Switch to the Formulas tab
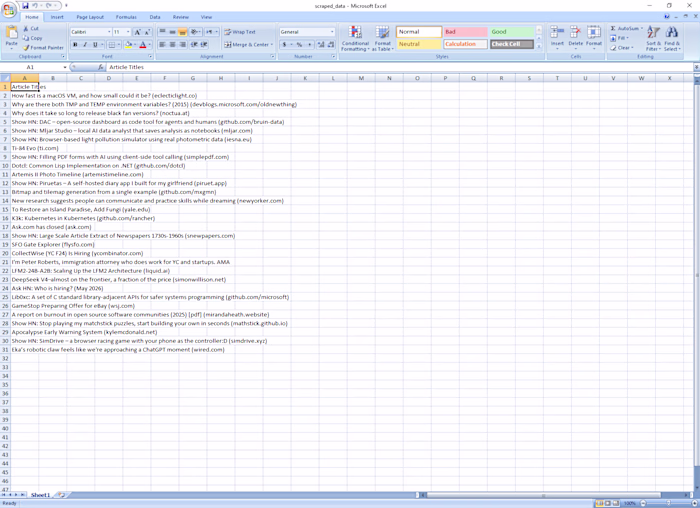Viewport: 700px width, 508px height. (x=126, y=17)
